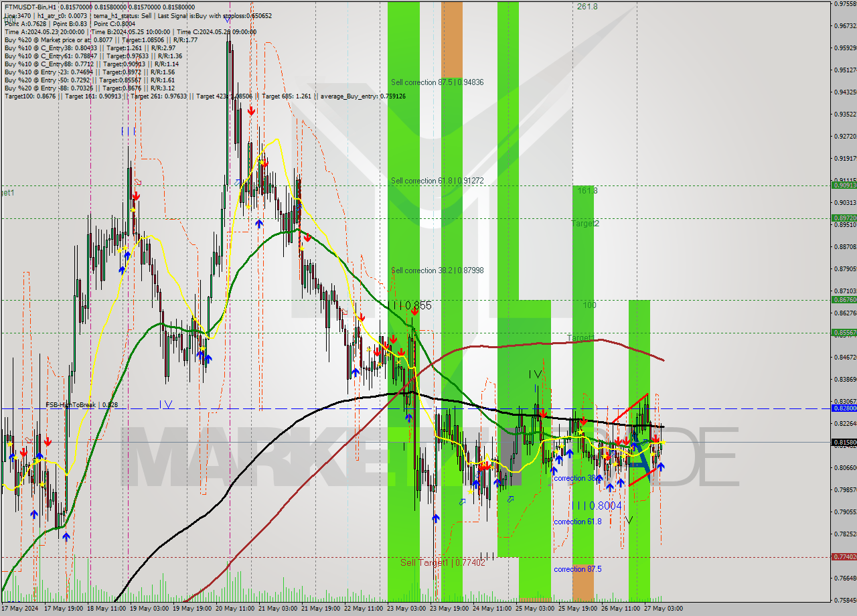Image resolution: width=857 pixels, height=616 pixels.
Task: Click the 'Target100: 0.8676' text
Action: click(x=29, y=96)
